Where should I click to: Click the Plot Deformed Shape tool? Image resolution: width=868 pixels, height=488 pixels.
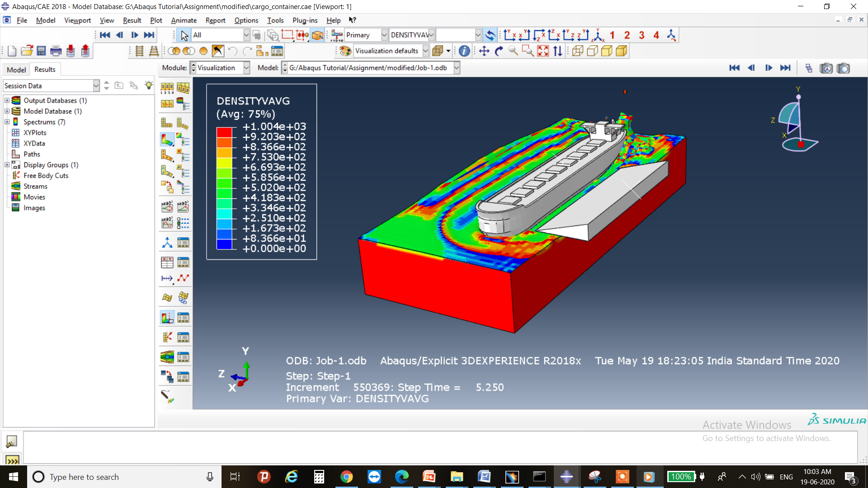[183, 123]
